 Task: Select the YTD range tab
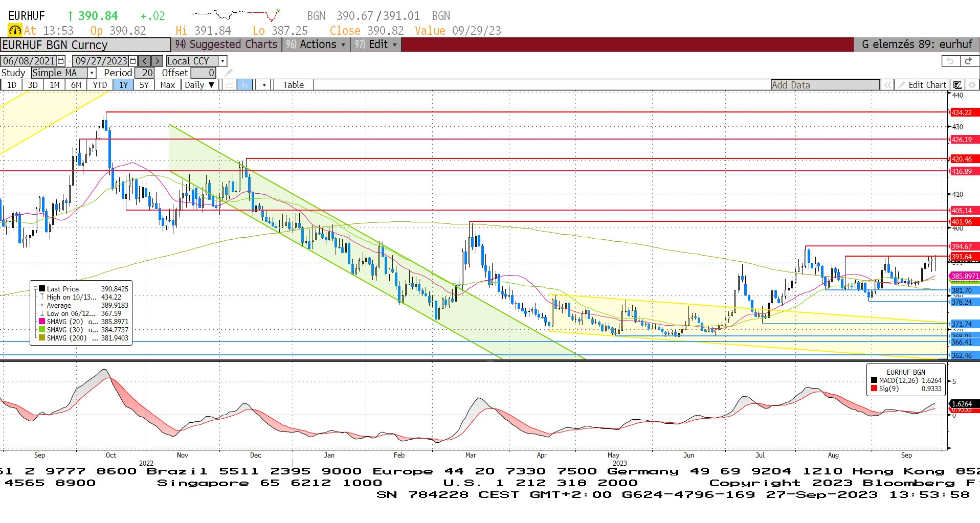click(100, 85)
